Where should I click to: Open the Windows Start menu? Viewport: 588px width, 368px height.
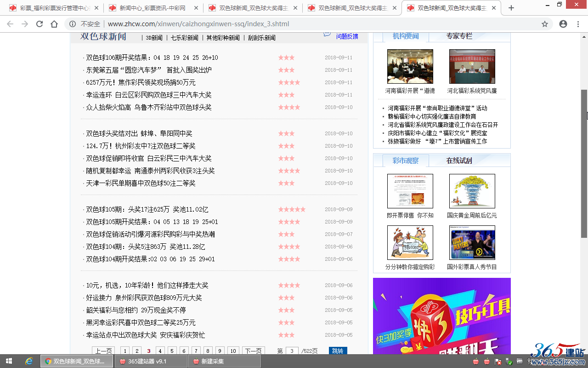point(9,361)
